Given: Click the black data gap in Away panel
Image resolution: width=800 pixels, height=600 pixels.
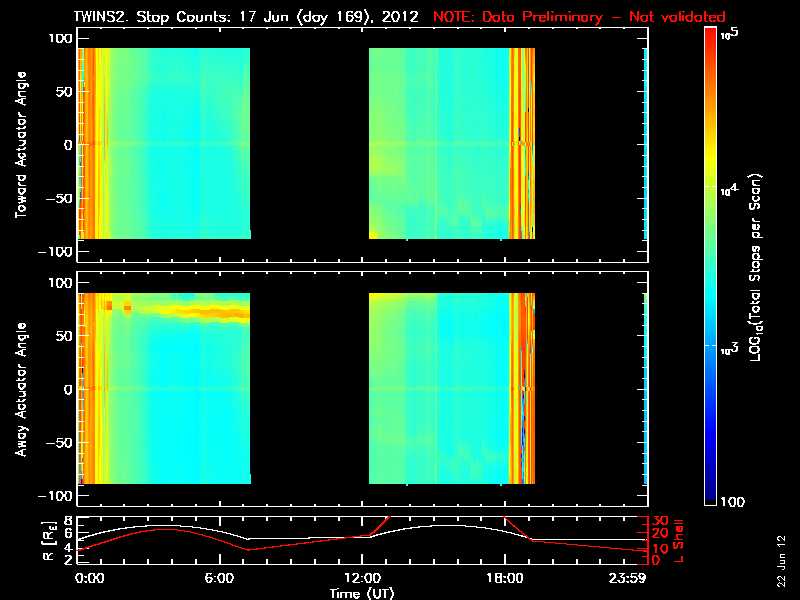Looking at the screenshot, I should point(309,389).
